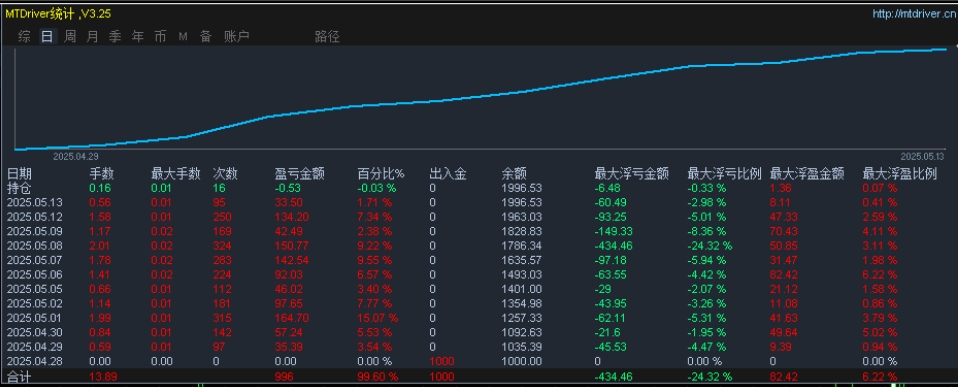Click profit value 150.77 for 05.08

click(x=291, y=246)
